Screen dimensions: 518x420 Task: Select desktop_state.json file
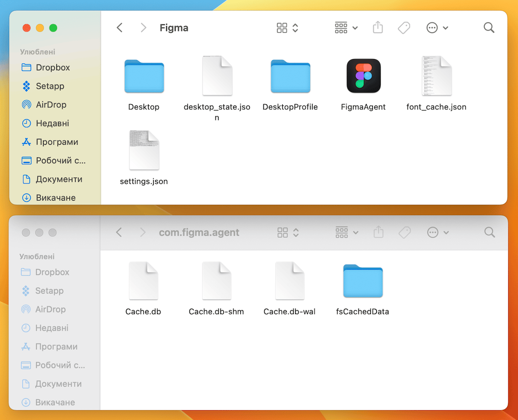click(217, 76)
